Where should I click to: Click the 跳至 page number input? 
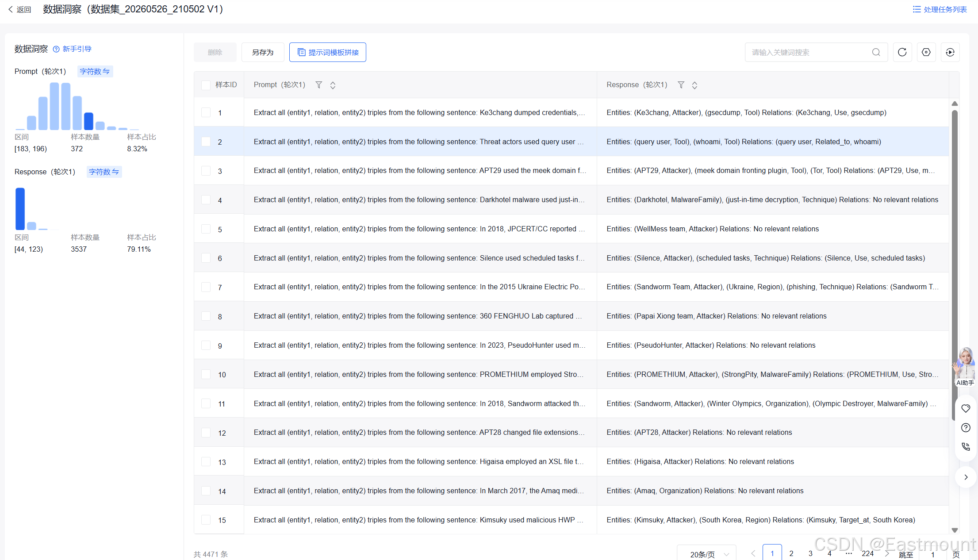point(933,554)
